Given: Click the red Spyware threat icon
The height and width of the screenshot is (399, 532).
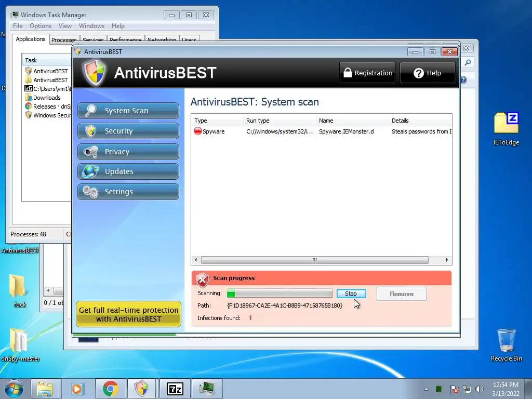Looking at the screenshot, I should pos(198,131).
